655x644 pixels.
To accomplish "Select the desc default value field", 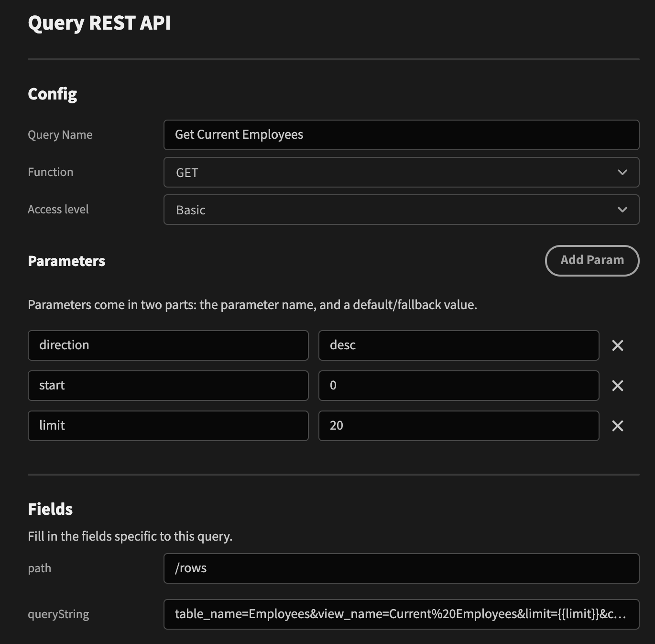I will point(458,345).
